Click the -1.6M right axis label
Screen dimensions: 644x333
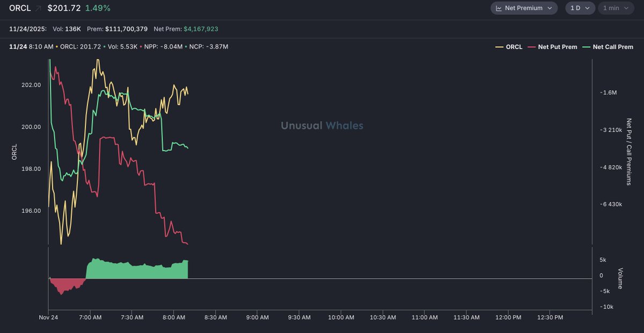(609, 93)
